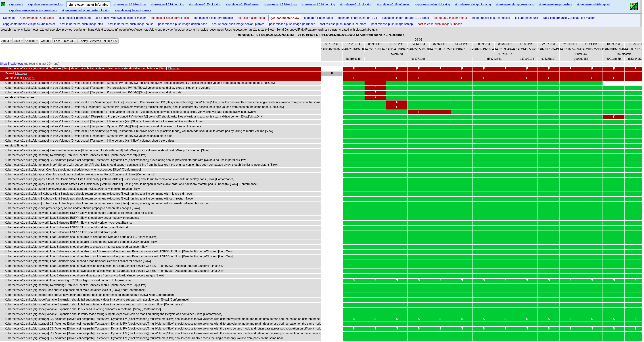Open the Graph dropdown

coord(46,41)
